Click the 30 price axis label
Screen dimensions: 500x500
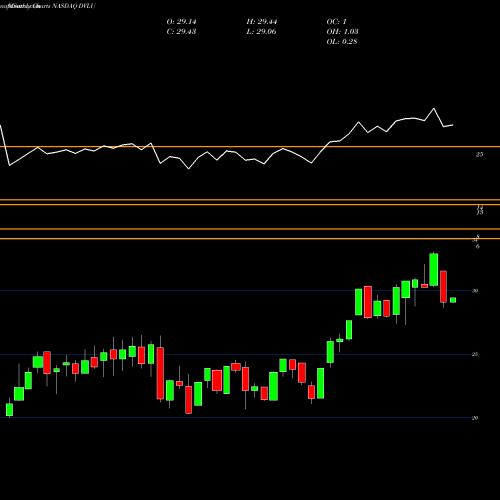coord(475,291)
